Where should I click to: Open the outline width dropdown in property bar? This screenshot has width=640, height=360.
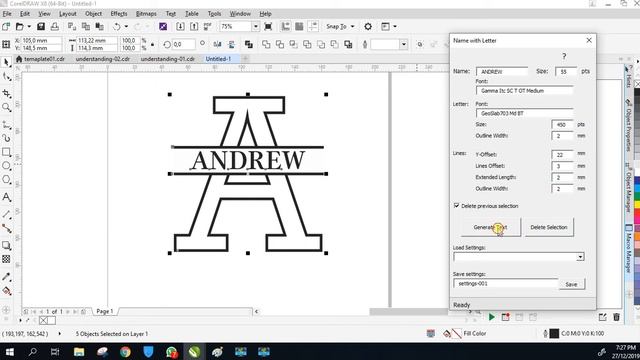pyautogui.click(x=403, y=44)
